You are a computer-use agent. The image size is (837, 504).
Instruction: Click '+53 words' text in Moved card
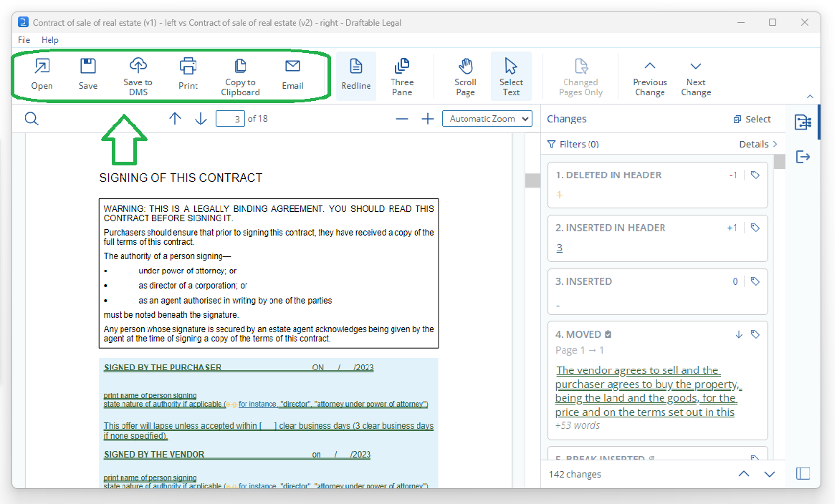point(578,425)
